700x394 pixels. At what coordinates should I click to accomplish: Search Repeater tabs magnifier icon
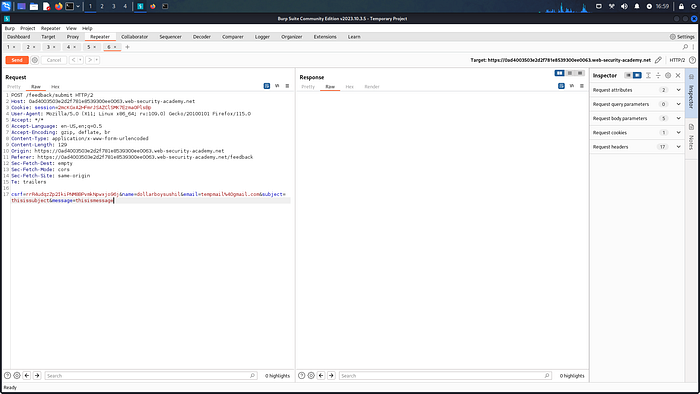tap(685, 47)
